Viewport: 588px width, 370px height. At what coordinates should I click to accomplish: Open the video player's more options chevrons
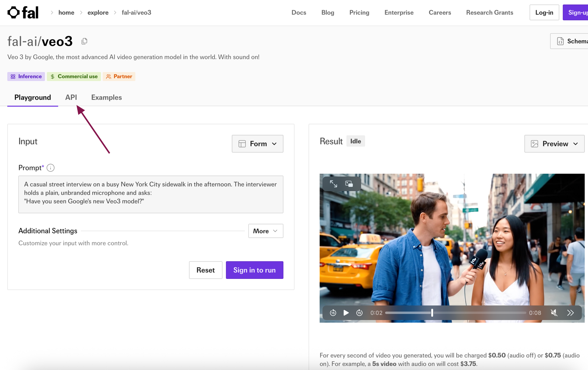[570, 313]
